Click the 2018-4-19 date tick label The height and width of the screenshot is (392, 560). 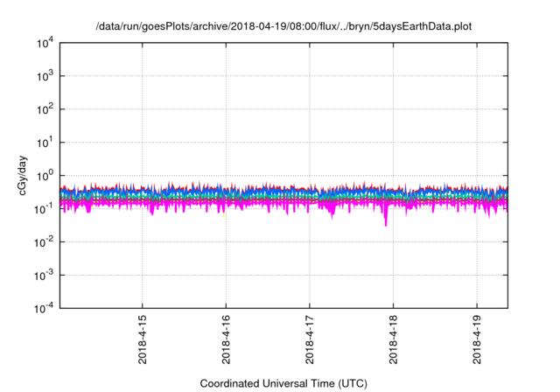477,339
